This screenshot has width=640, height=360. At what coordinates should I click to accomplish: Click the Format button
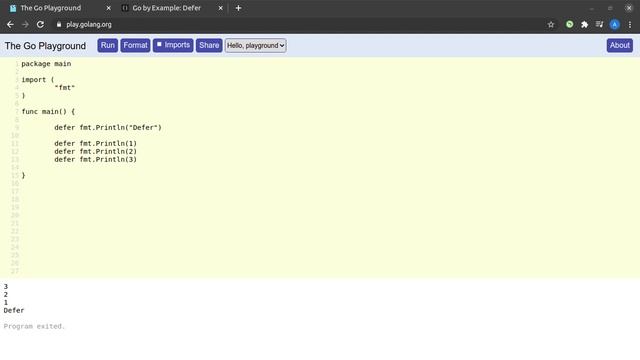click(136, 45)
